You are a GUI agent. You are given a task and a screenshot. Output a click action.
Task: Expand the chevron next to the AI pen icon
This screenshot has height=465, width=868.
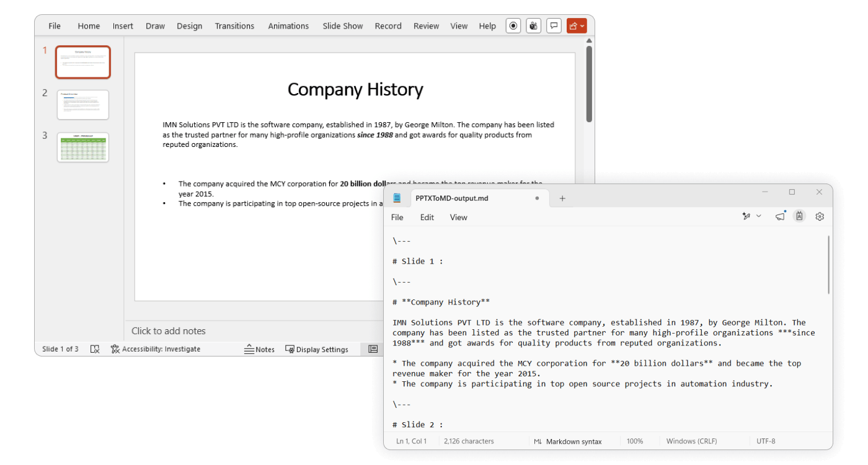click(759, 216)
